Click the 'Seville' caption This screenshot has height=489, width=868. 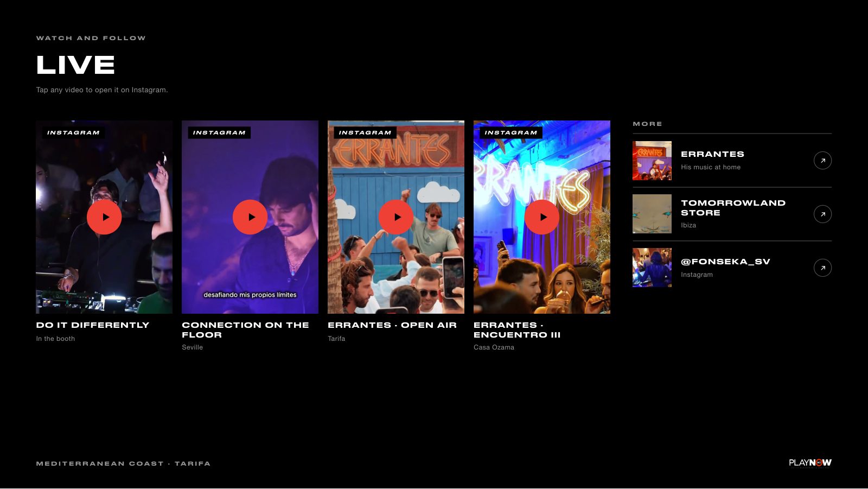coord(193,347)
